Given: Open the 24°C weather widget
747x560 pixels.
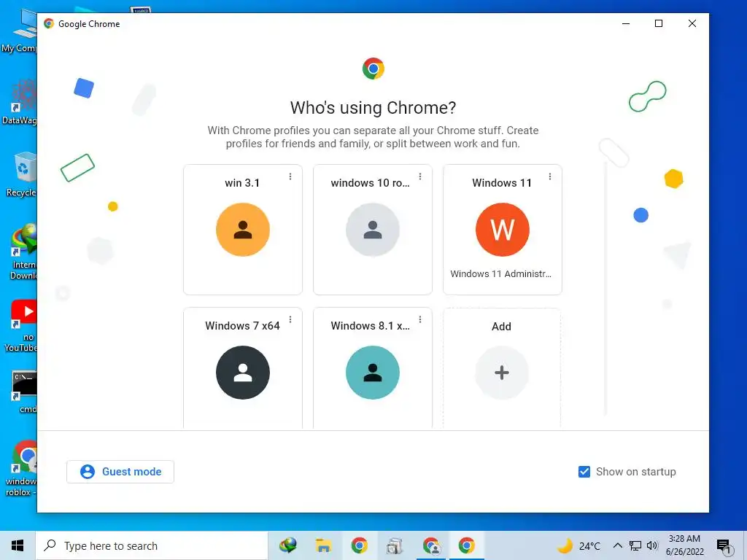Looking at the screenshot, I should tap(578, 545).
